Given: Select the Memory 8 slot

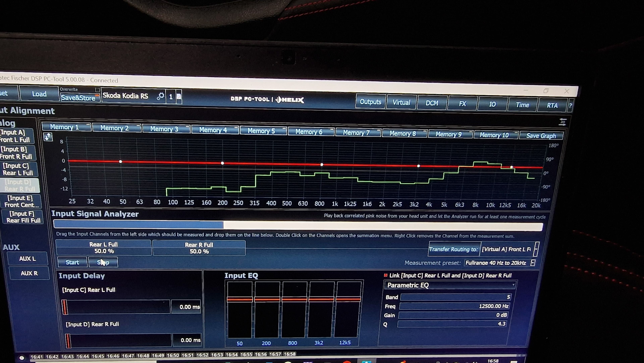Looking at the screenshot, I should [405, 133].
